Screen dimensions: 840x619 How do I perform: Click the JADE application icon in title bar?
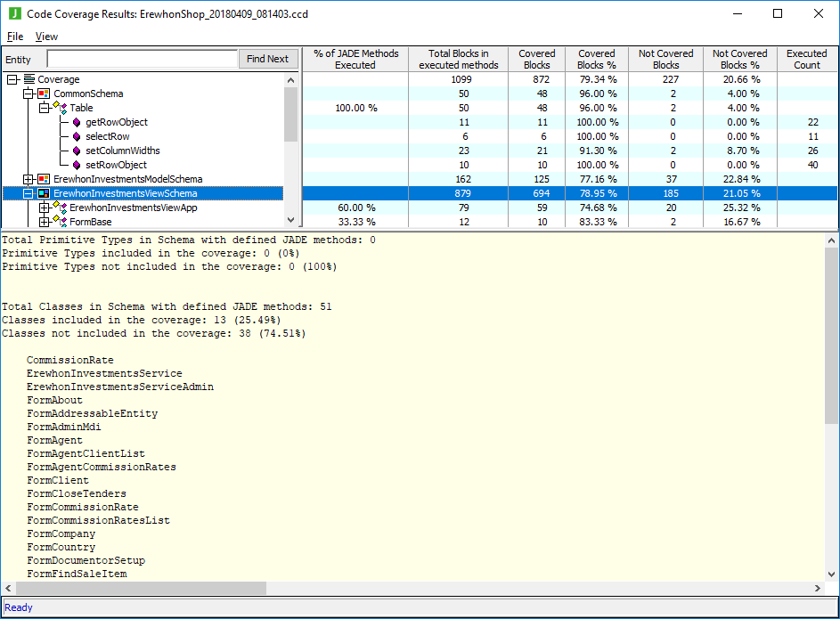tap(15, 13)
